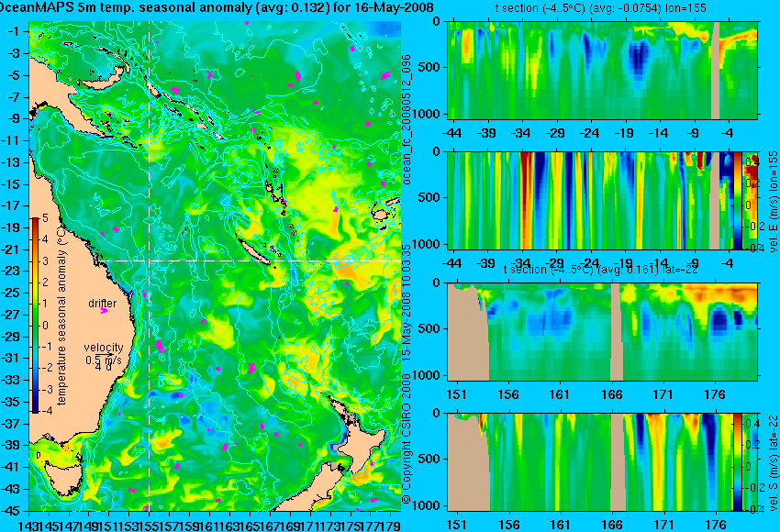Click the magenta drifter marker below 'drifter' label

click(104, 311)
